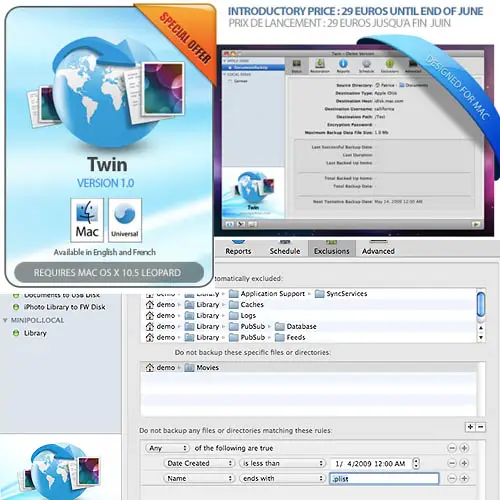The width and height of the screenshot is (500, 500).
Task: Click the Application Support folder icon
Action: point(234,293)
